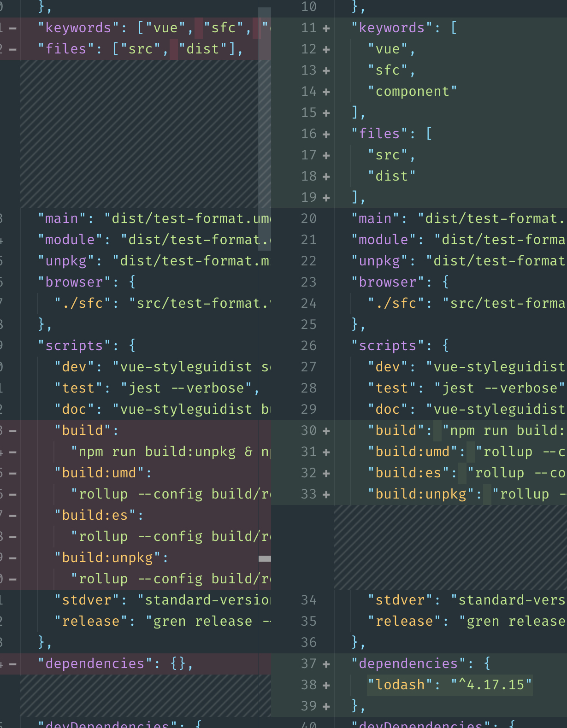The width and height of the screenshot is (567, 728).
Task: Click the "doc" key on line 29
Action: (x=388, y=409)
